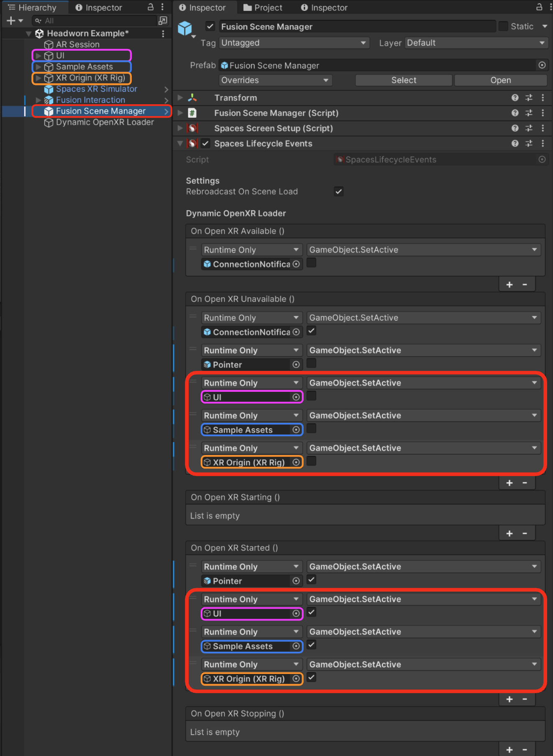This screenshot has width=553, height=756.
Task: Click the Inspector panel lock icon
Action: [539, 7]
